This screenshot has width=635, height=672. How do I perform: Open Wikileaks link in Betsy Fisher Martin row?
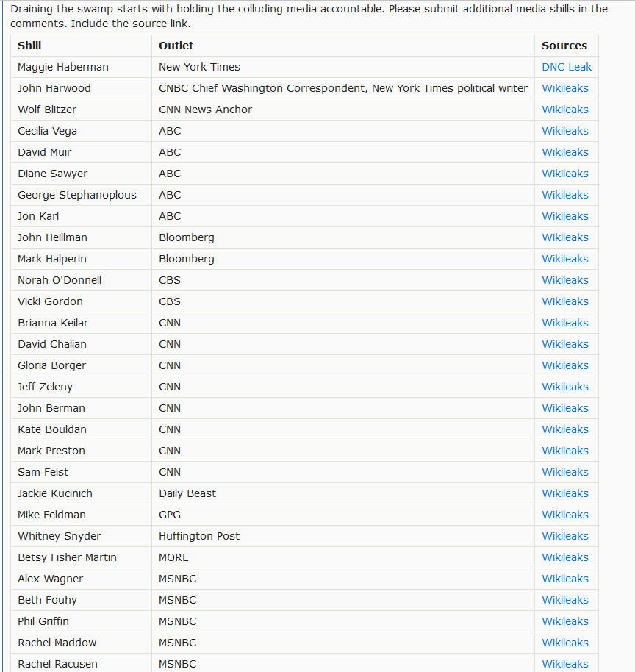pos(564,557)
